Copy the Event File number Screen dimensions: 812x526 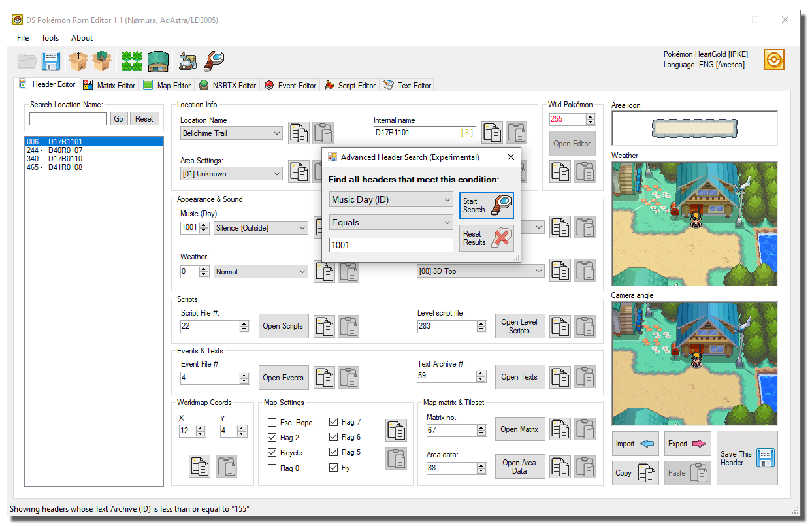[x=324, y=377]
